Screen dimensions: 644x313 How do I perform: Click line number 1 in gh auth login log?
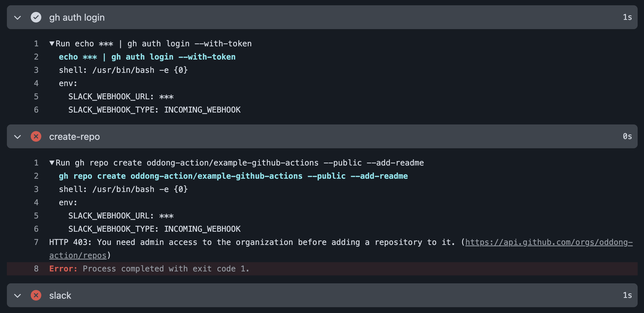point(36,44)
